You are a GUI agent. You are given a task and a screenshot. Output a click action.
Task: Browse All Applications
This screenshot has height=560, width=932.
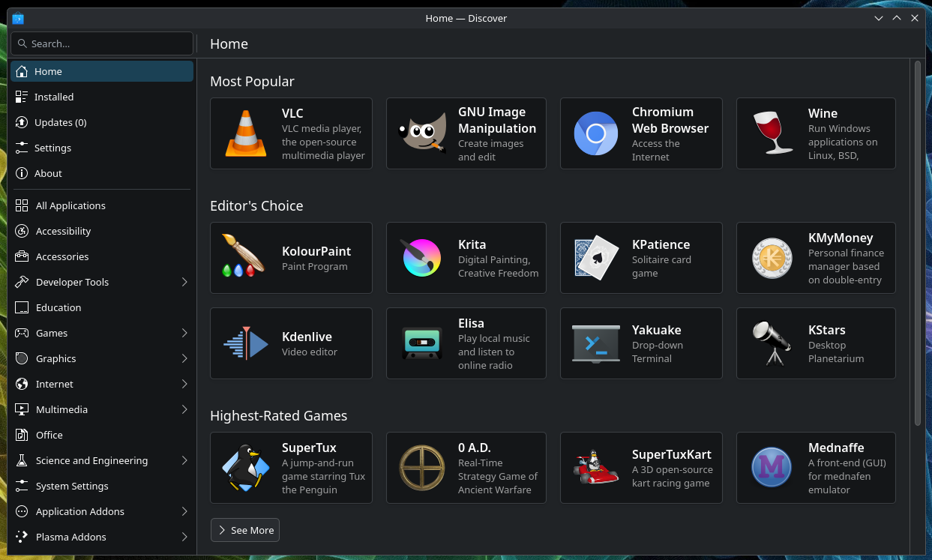point(102,205)
